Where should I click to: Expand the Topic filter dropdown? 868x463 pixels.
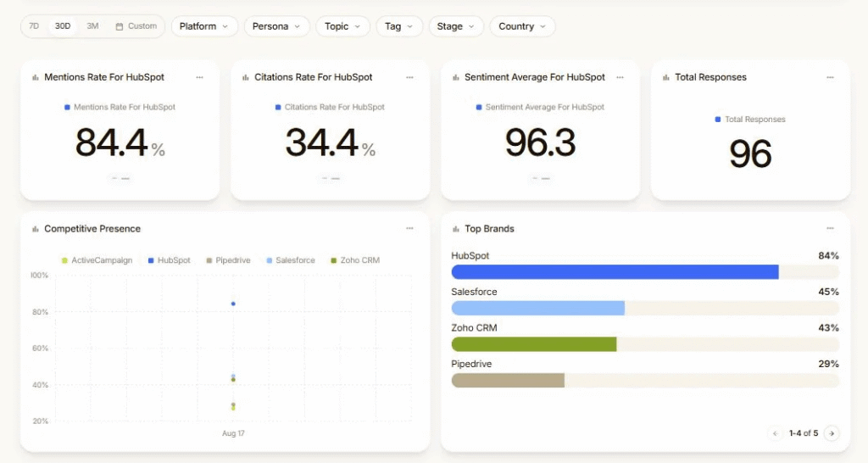coord(342,26)
